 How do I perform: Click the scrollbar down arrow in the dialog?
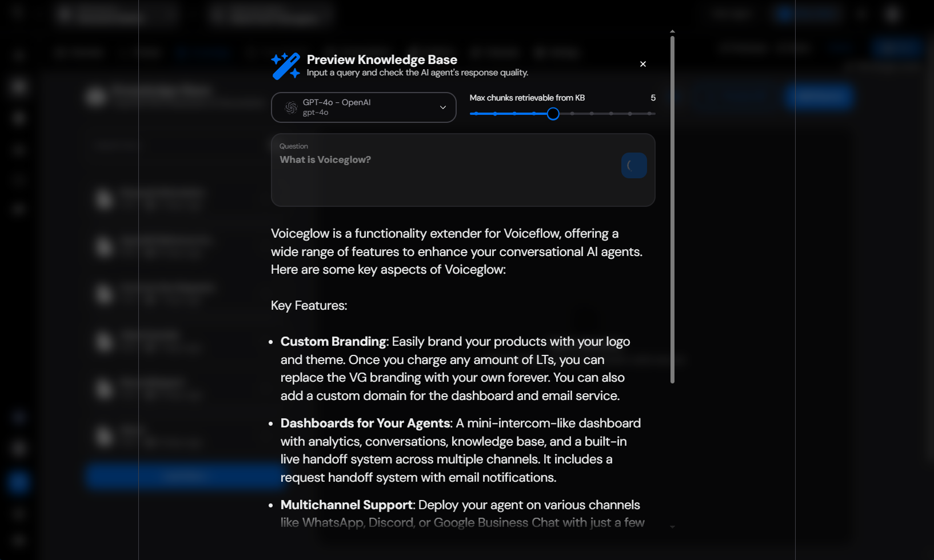click(672, 527)
